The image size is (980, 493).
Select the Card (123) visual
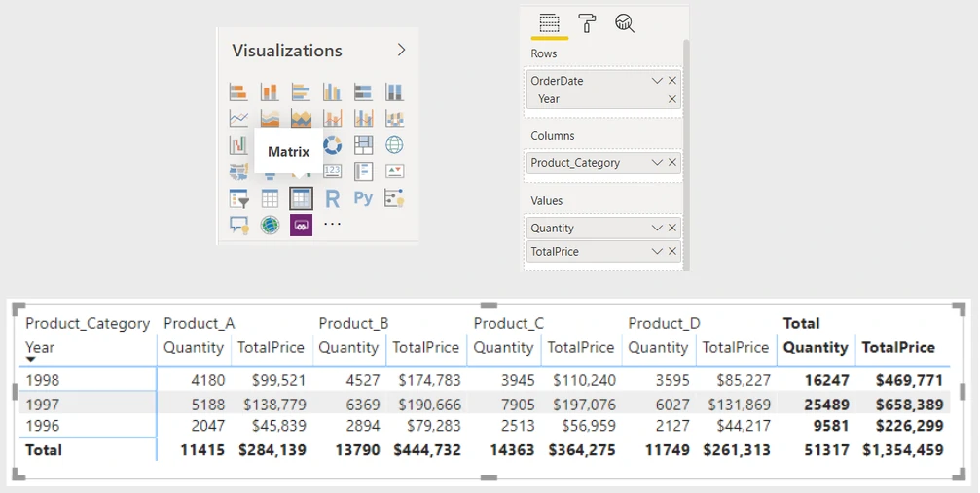[x=332, y=171]
